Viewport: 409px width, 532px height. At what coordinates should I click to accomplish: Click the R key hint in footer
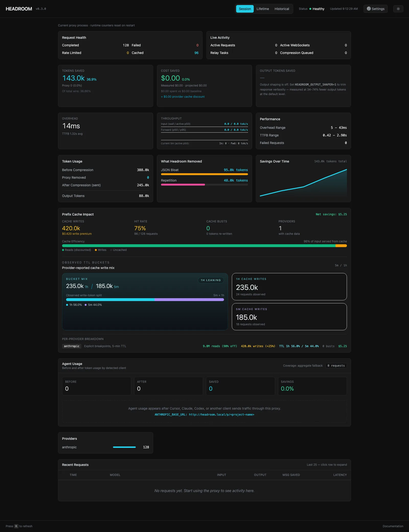(16, 526)
